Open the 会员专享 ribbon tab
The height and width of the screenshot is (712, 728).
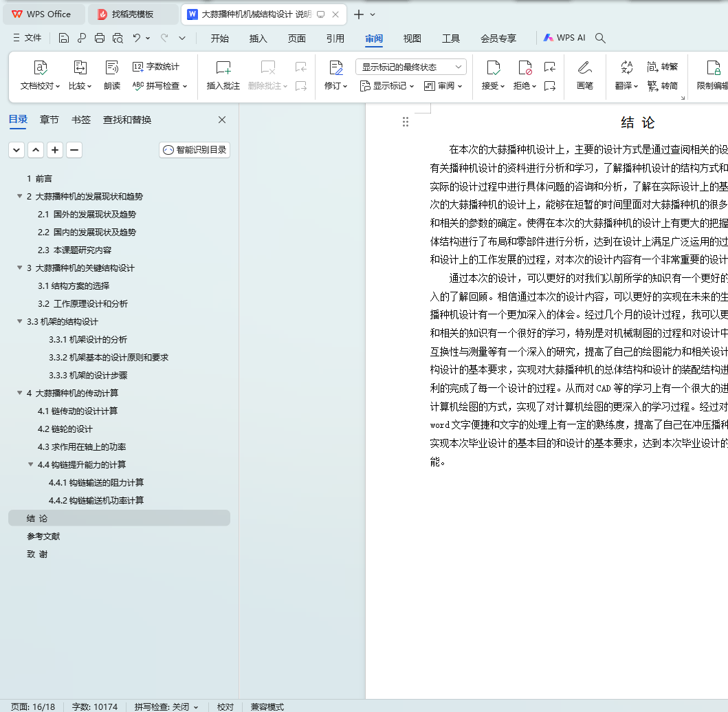498,38
